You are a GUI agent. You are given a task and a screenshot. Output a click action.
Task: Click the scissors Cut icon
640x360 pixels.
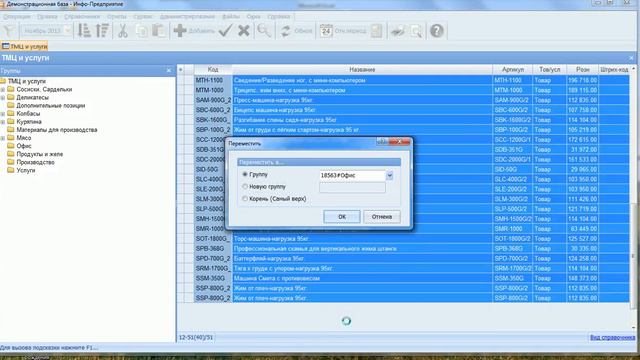122,31
